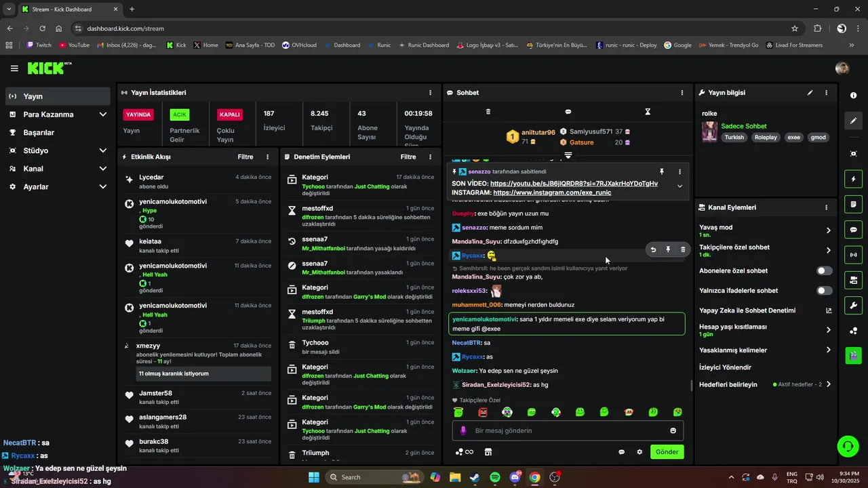Click the broadcast signal icon in right sidebar
Viewport: 868px width, 488px height.
pos(853,255)
